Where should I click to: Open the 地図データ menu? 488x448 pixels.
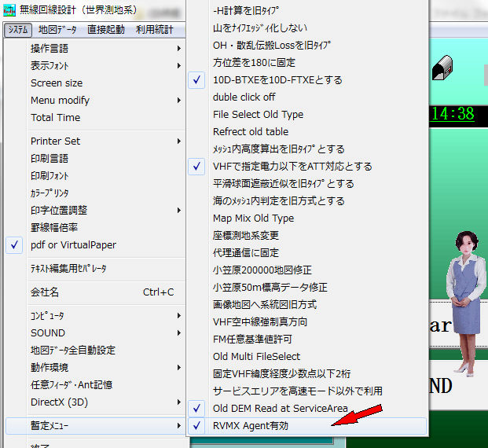[x=57, y=30]
